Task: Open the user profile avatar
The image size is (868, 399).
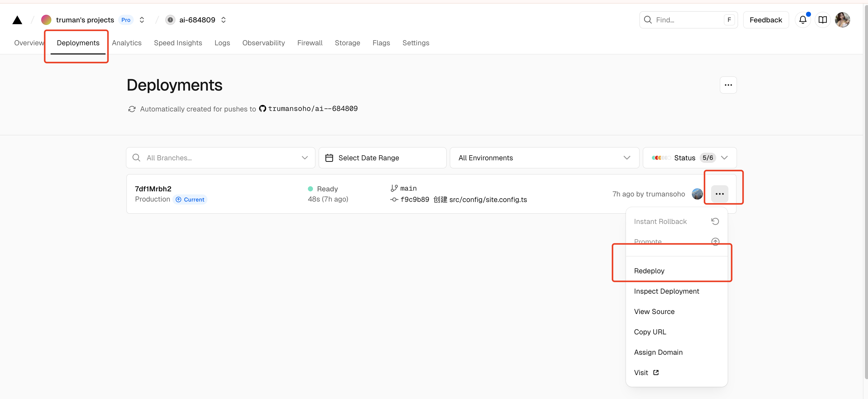Action: (842, 20)
